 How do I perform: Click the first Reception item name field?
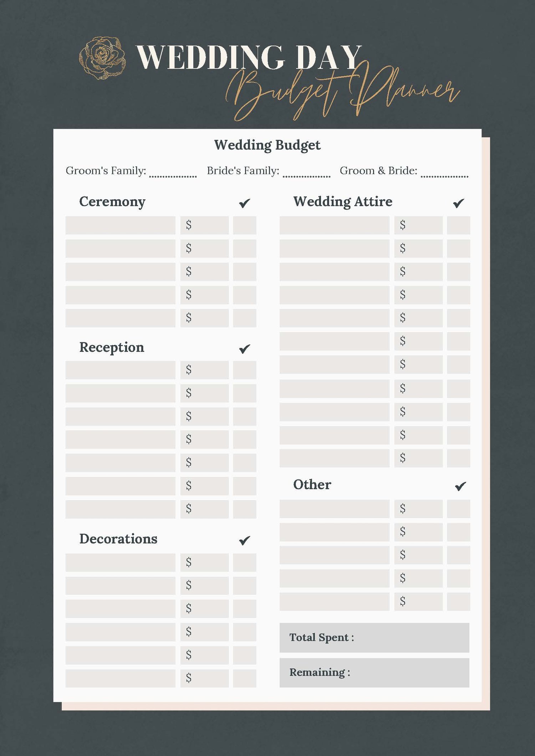point(121,370)
